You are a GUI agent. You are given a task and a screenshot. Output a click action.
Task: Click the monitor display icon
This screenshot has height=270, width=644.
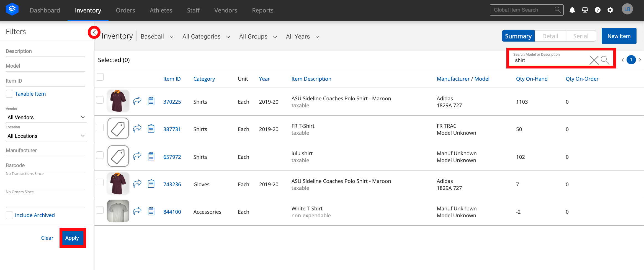click(x=585, y=10)
